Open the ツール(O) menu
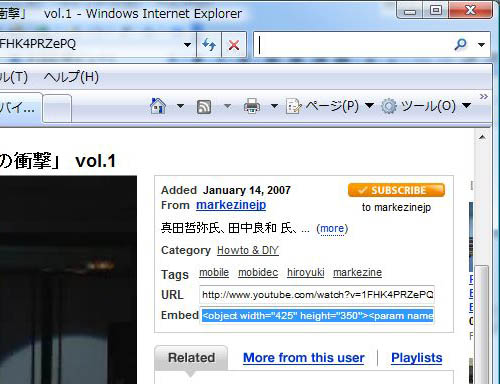 [x=426, y=106]
